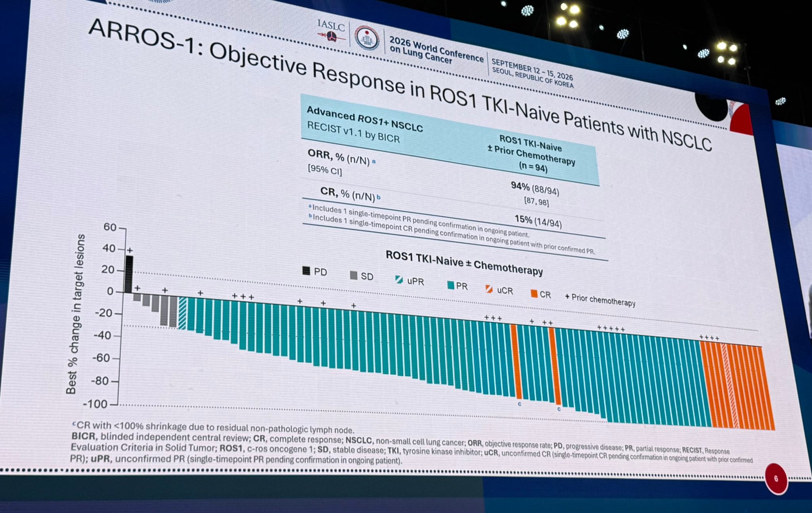This screenshot has height=513, width=812.
Task: Click the black PD bar in waterfall
Action: pyautogui.click(x=128, y=274)
